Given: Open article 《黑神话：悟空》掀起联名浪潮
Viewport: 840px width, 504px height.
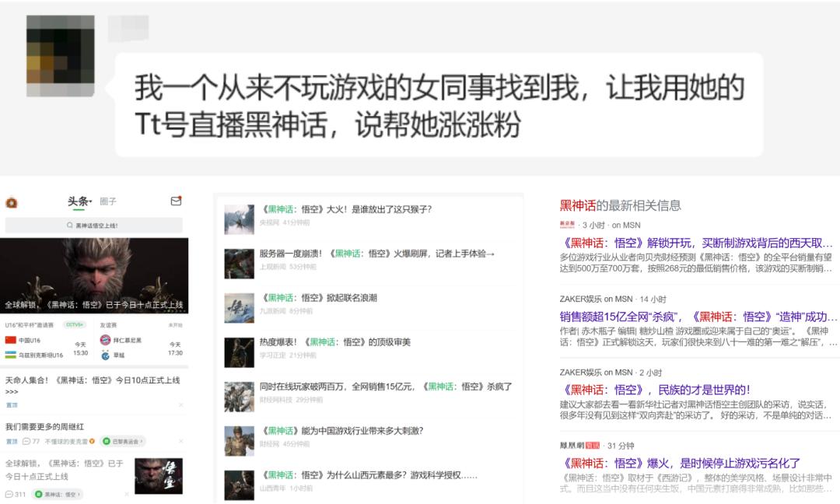Looking at the screenshot, I should [318, 298].
